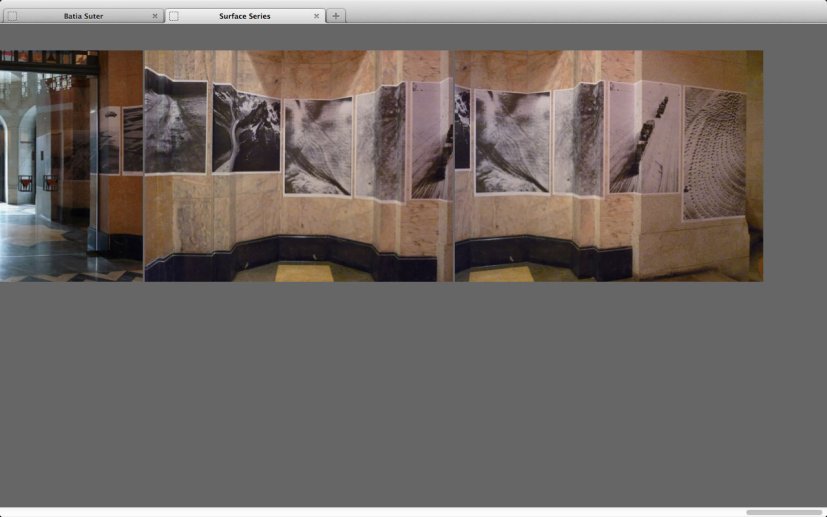Screen dimensions: 827x517
Task: Switch to the Batia Suter tab
Action: click(x=83, y=16)
